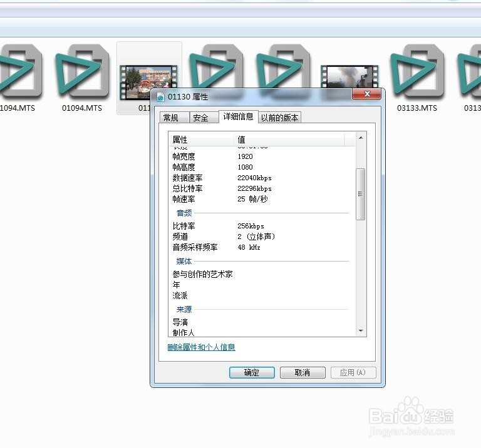This screenshot has width=481, height=448.
Task: Click the 媒体 section header
Action: pyautogui.click(x=184, y=262)
